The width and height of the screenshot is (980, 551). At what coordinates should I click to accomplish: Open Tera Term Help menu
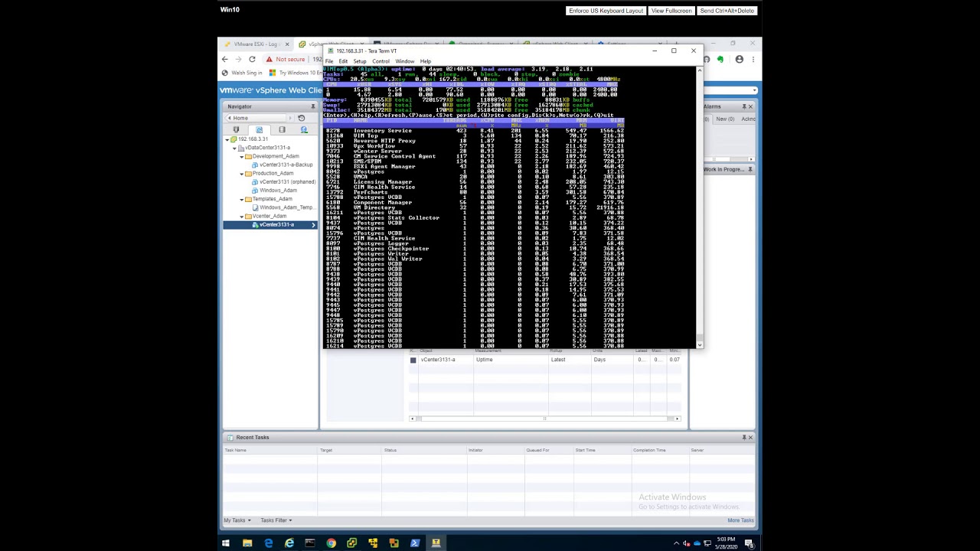point(425,61)
